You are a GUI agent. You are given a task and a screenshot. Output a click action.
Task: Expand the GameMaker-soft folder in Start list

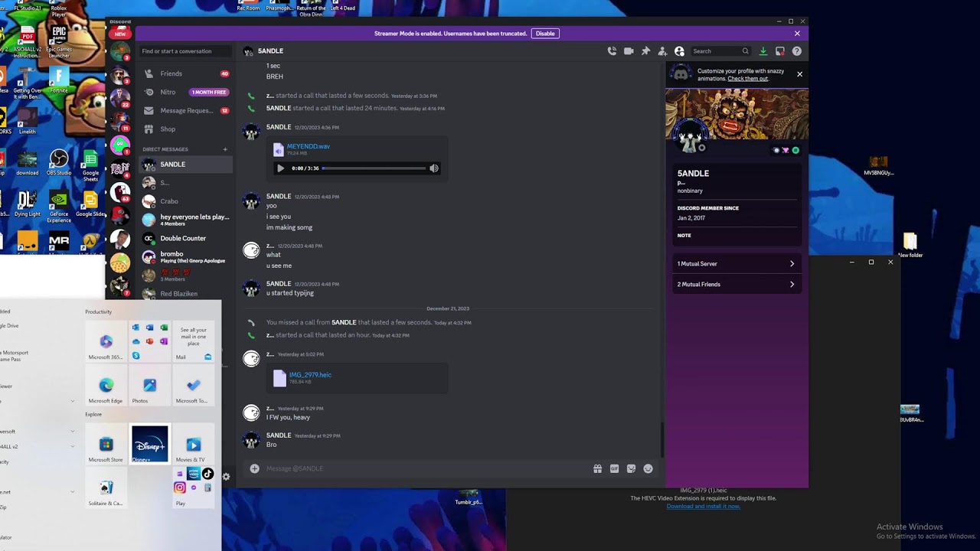click(38, 432)
